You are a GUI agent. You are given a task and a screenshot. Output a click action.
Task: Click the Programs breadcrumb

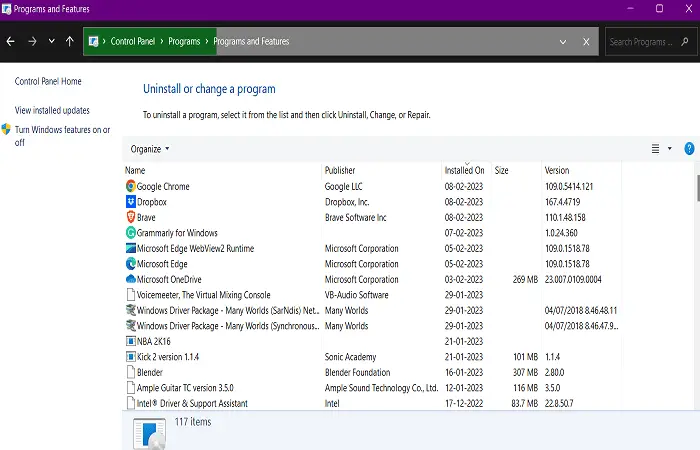pos(184,42)
